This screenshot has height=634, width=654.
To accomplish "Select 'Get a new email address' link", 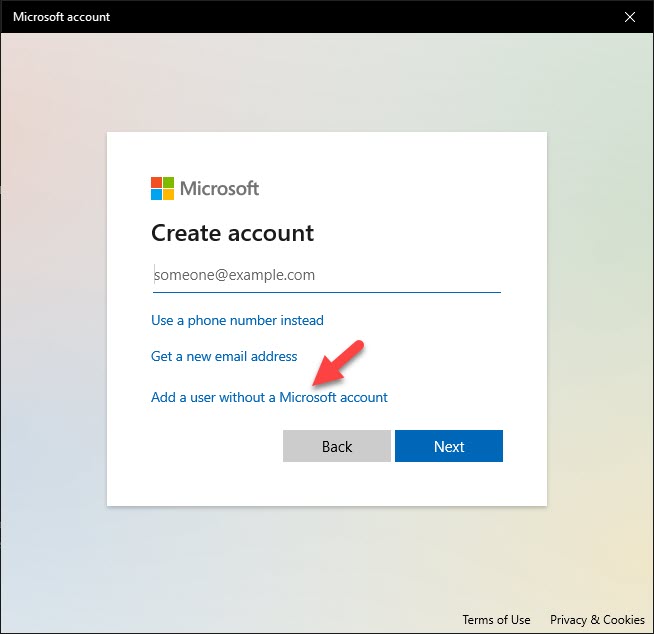I will [x=224, y=357].
